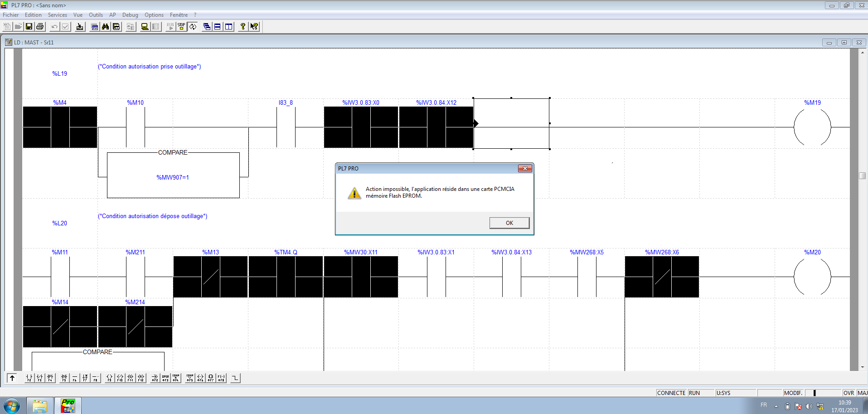Select the OPER operation block tool
Screen dimensions: 868x414
(x=165, y=378)
